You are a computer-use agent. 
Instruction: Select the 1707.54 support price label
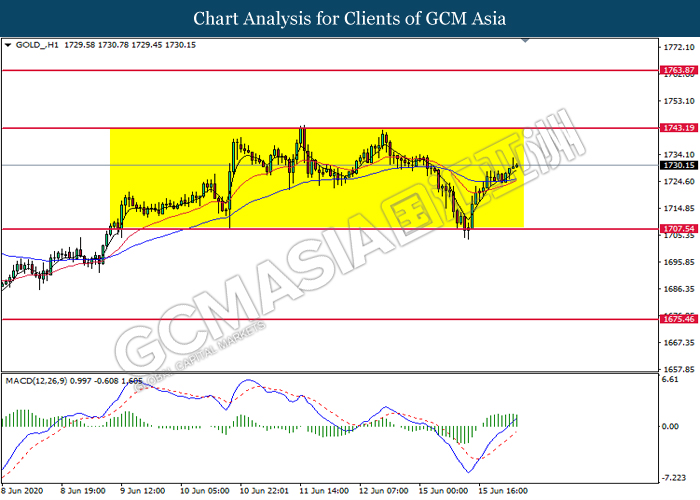tap(679, 229)
